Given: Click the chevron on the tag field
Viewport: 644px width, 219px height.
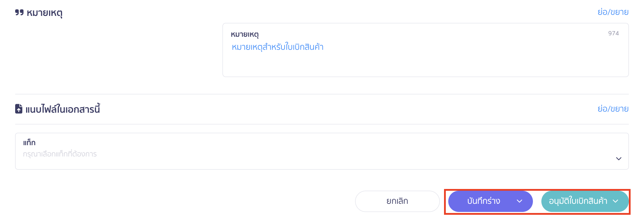Looking at the screenshot, I should click(x=618, y=159).
